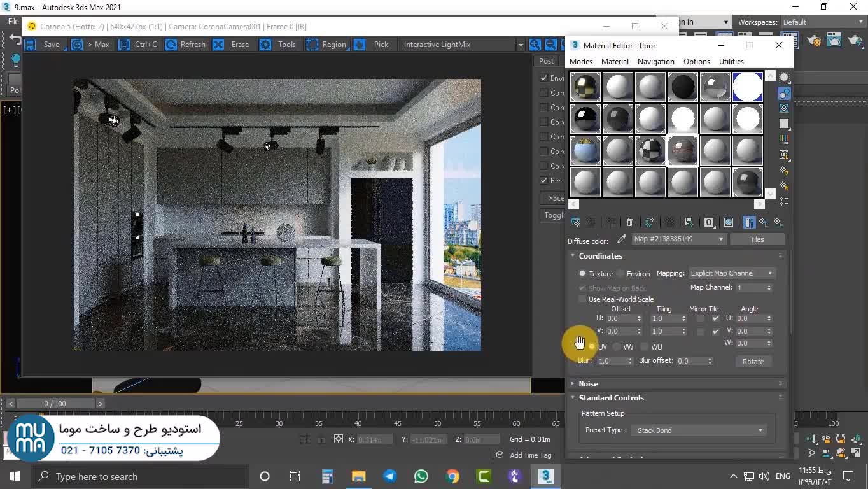Click the Rotate button

(x=753, y=362)
